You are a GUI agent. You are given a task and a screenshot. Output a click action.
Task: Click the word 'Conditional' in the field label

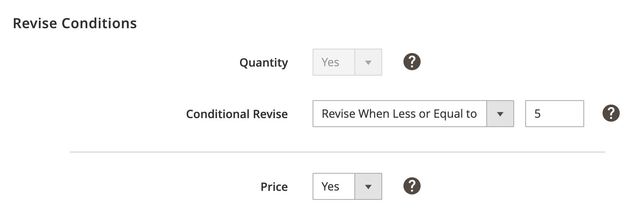coord(218,114)
